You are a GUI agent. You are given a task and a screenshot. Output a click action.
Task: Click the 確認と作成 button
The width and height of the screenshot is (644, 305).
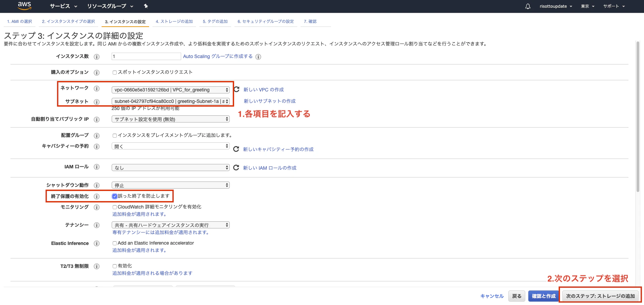point(544,296)
